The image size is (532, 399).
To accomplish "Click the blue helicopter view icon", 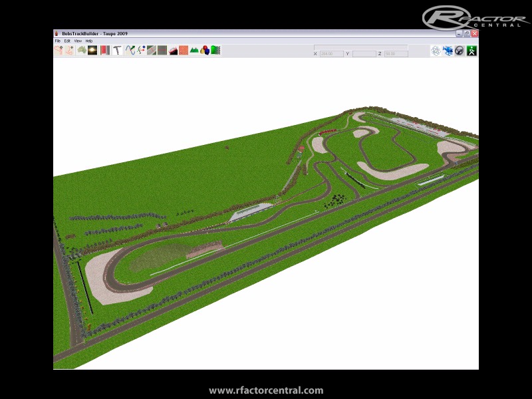I will [448, 51].
